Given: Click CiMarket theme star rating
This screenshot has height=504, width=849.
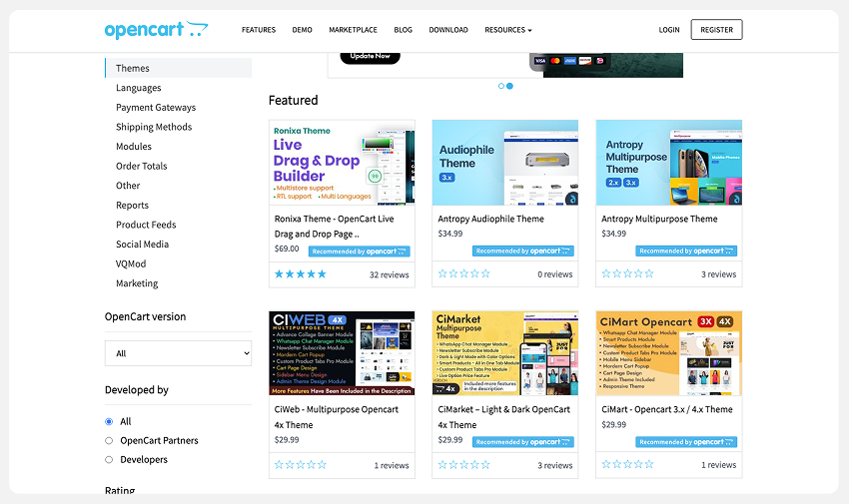Looking at the screenshot, I should pos(464,464).
